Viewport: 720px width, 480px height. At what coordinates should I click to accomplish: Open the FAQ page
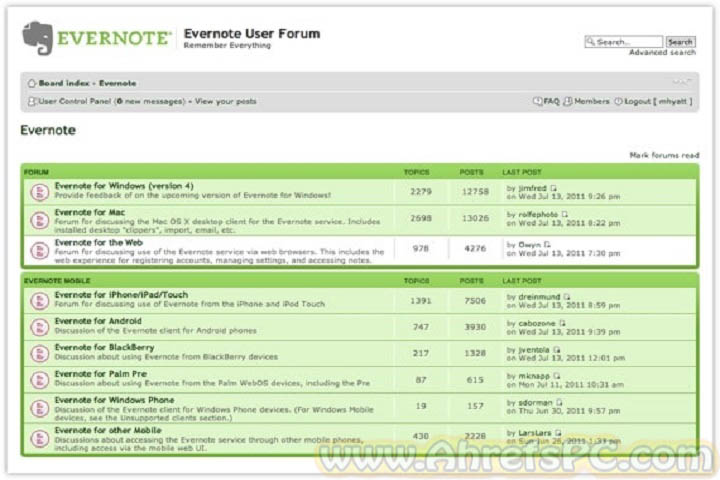(551, 101)
